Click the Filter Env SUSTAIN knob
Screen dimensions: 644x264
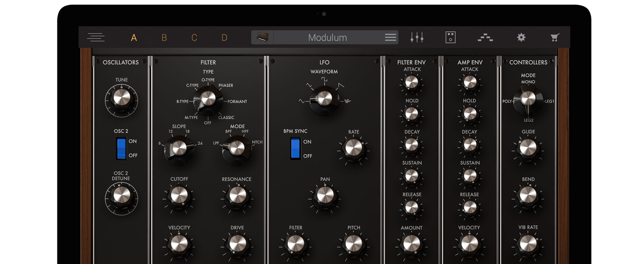(x=412, y=176)
